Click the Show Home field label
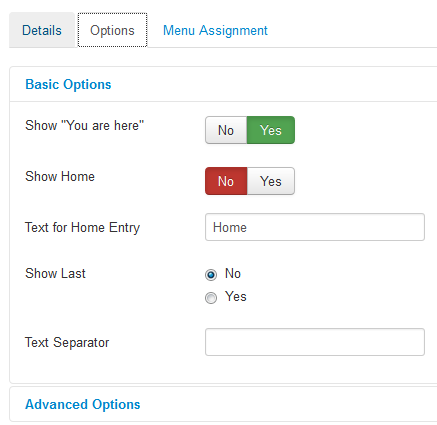Screen dimensions: 437x425 (x=60, y=176)
